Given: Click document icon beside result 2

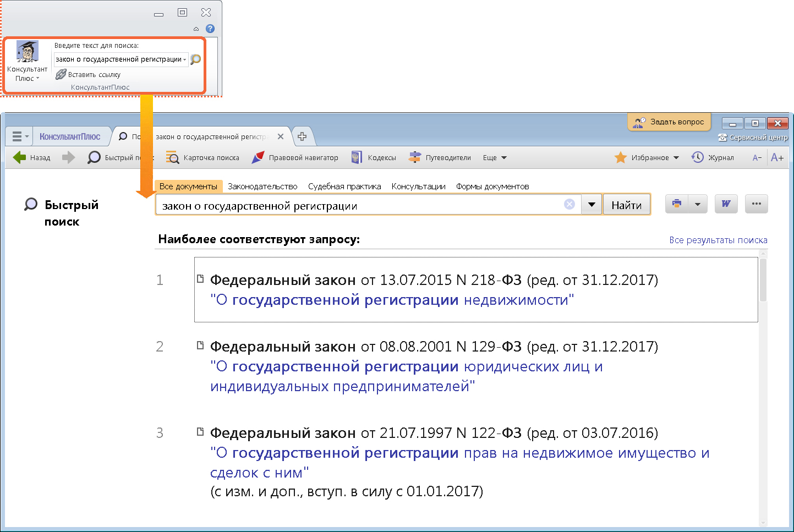Looking at the screenshot, I should pos(200,345).
